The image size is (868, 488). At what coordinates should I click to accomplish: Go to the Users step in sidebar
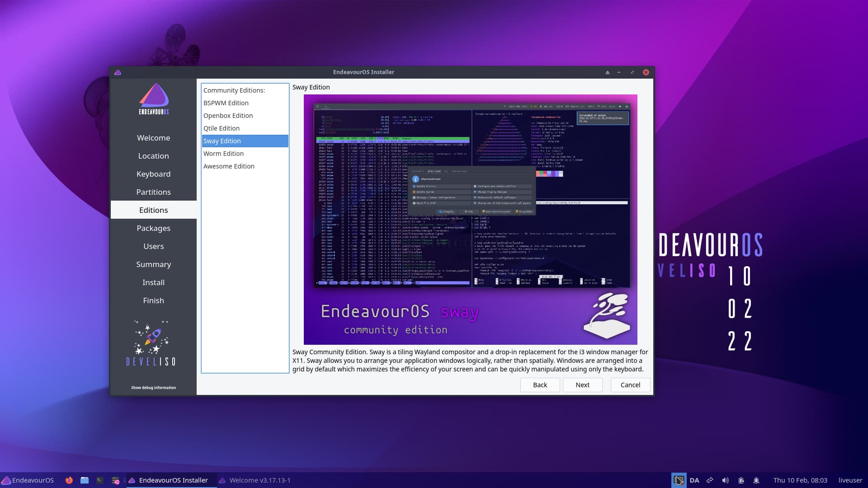[154, 246]
